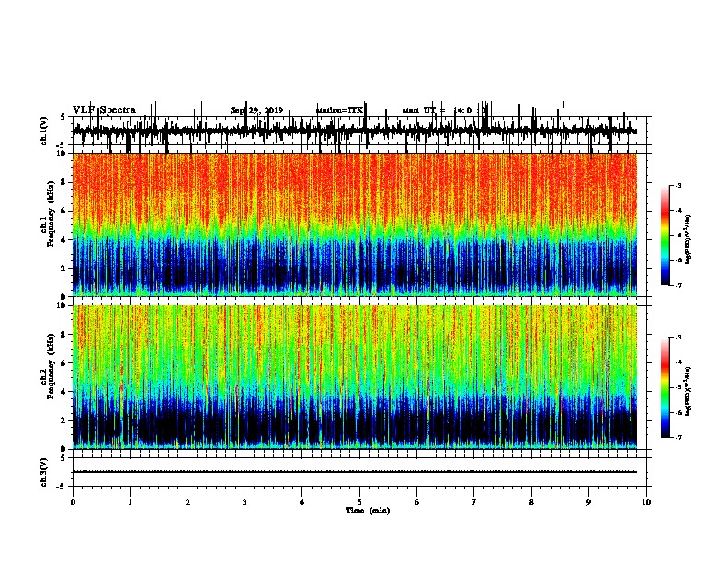This screenshot has height=563, width=728.
Task: Click the ch.1 "Frequency (kHz)" axis label
Action: [x=51, y=214]
